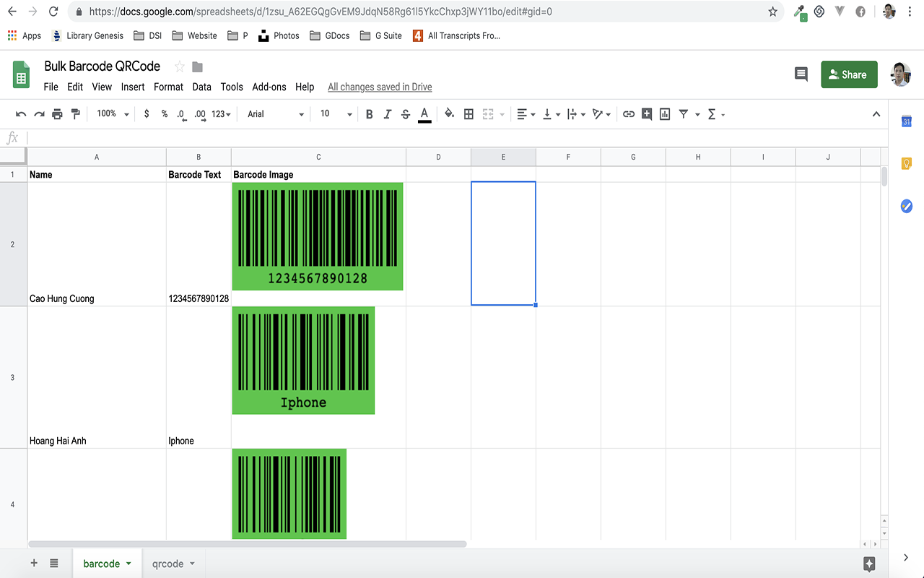Screen dimensions: 924x578
Task: Toggle italic formatting
Action: [x=387, y=114]
